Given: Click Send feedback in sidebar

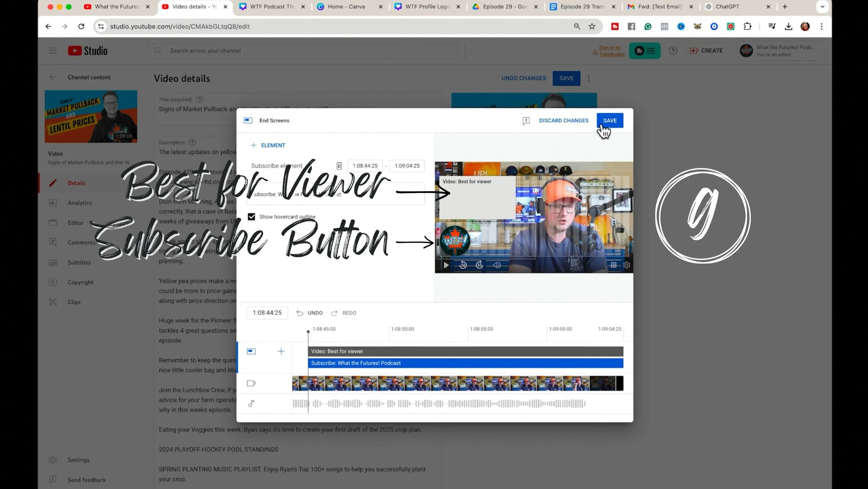Looking at the screenshot, I should pos(86,480).
